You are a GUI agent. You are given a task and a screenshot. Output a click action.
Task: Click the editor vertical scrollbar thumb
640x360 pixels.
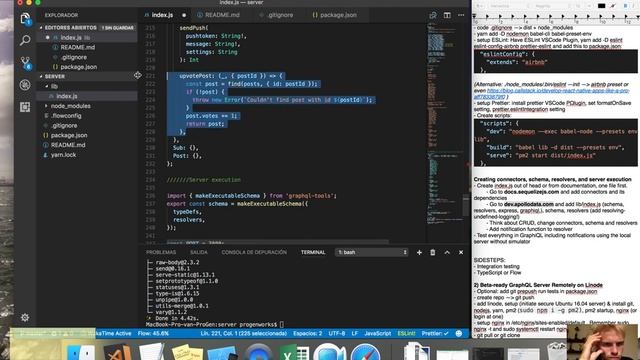click(x=466, y=206)
